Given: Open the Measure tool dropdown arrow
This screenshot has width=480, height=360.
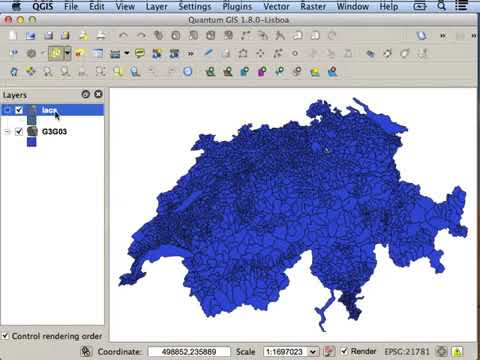Looking at the screenshot, I should 127,53.
